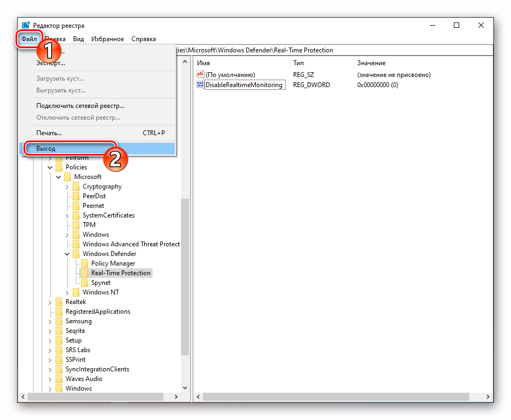511x420 pixels.
Task: Click the Real-Time Protection folder icon
Action: (x=84, y=273)
